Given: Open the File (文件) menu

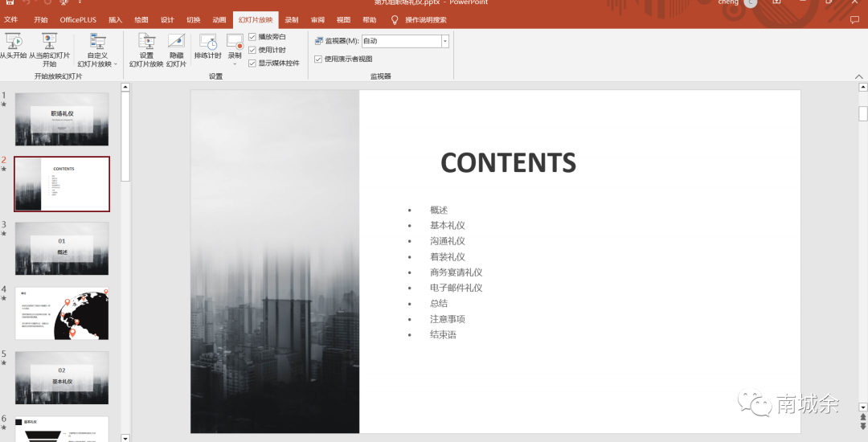Looking at the screenshot, I should tap(11, 19).
